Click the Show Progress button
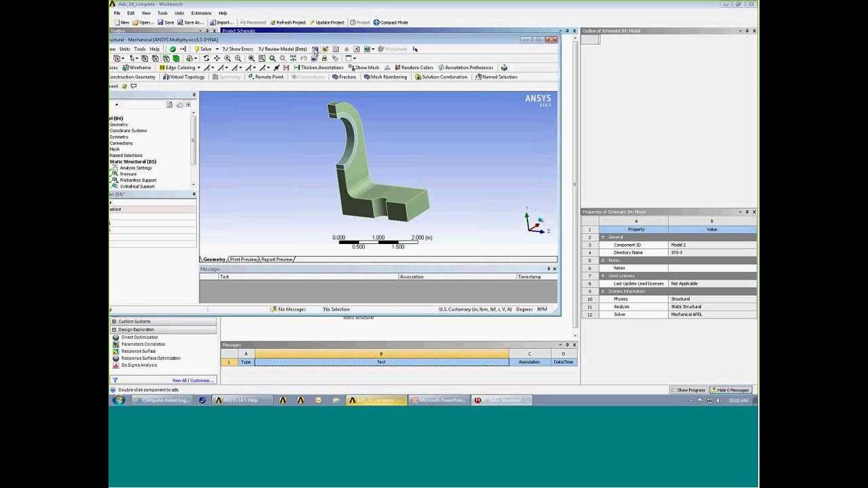This screenshot has width=868, height=488. [688, 390]
